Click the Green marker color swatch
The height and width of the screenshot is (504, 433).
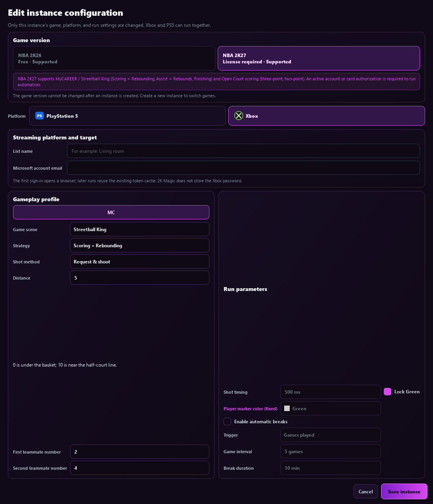pyautogui.click(x=287, y=408)
